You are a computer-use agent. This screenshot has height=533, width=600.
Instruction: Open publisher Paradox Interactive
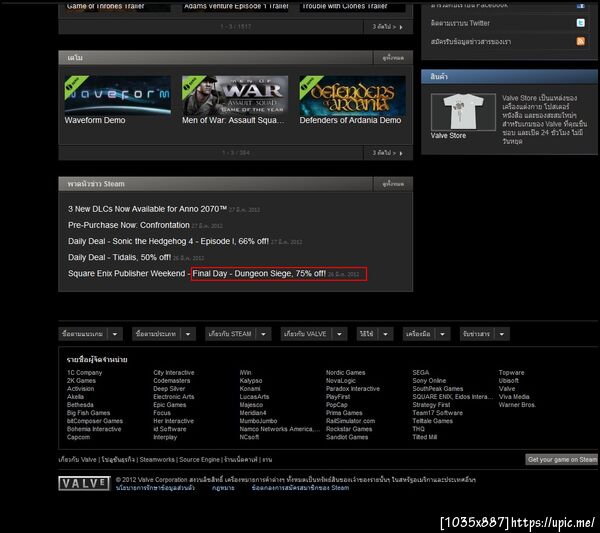click(353, 389)
